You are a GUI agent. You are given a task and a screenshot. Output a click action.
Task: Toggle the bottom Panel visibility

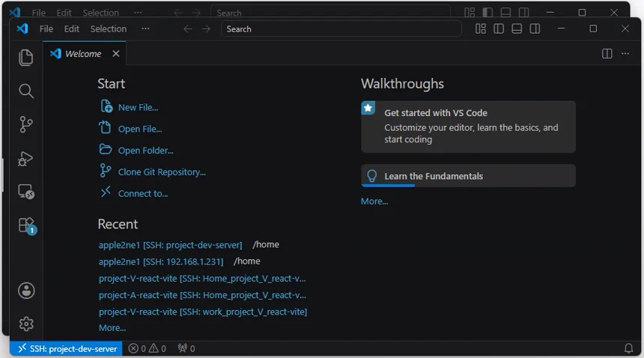click(x=517, y=28)
